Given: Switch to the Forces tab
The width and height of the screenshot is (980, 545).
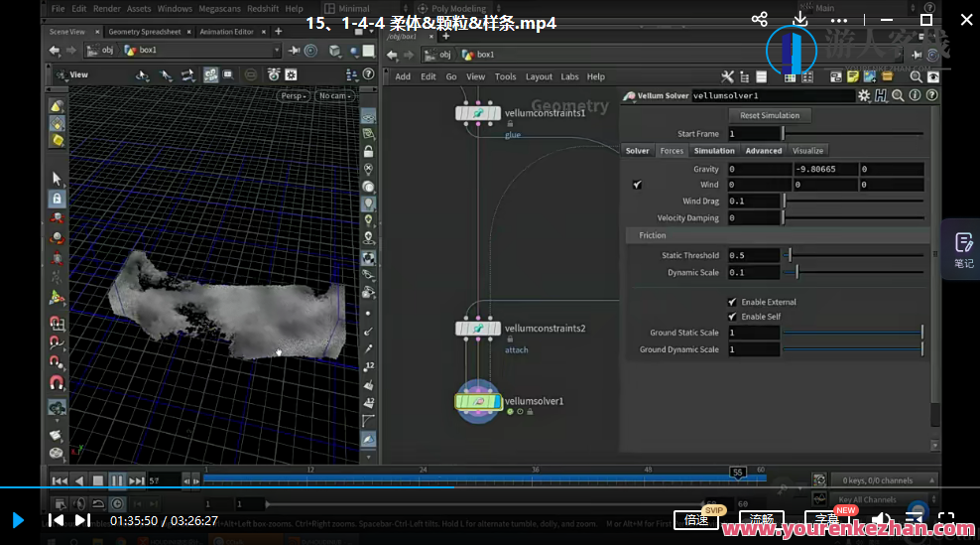Looking at the screenshot, I should click(672, 151).
